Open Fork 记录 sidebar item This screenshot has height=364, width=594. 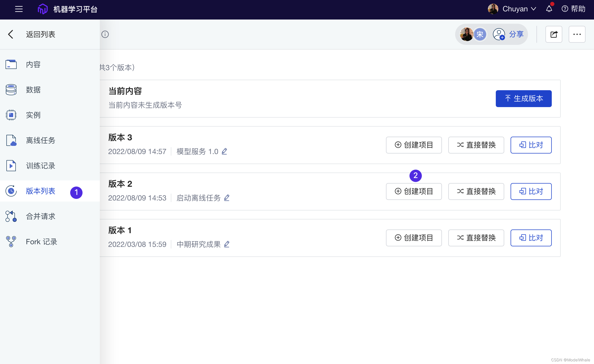41,242
